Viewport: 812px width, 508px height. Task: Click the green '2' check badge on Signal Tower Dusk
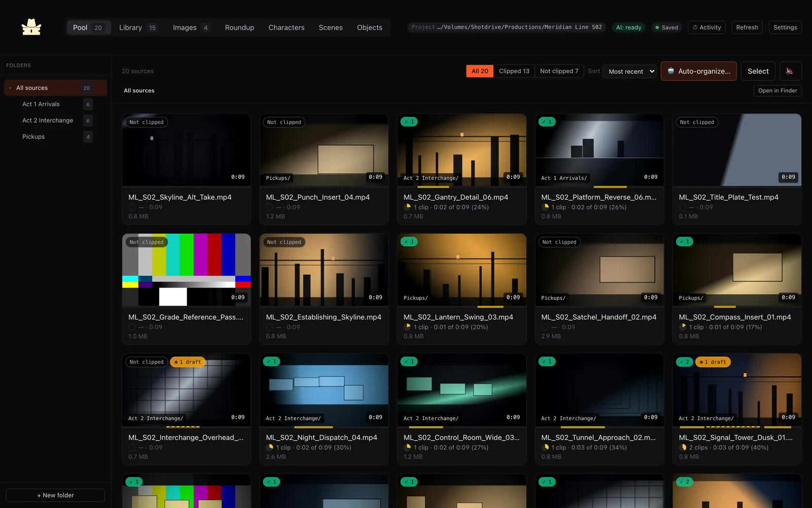(685, 362)
